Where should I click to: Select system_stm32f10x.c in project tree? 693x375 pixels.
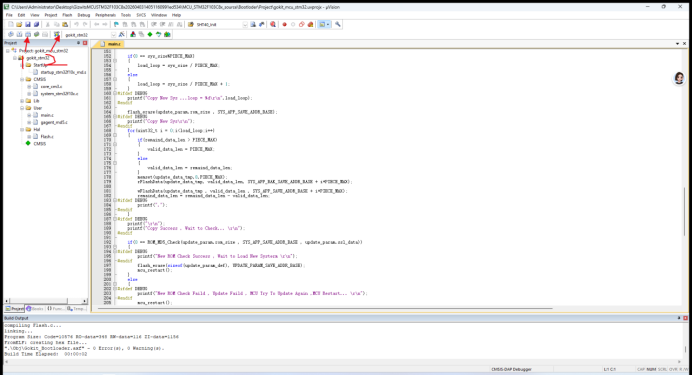coord(59,94)
